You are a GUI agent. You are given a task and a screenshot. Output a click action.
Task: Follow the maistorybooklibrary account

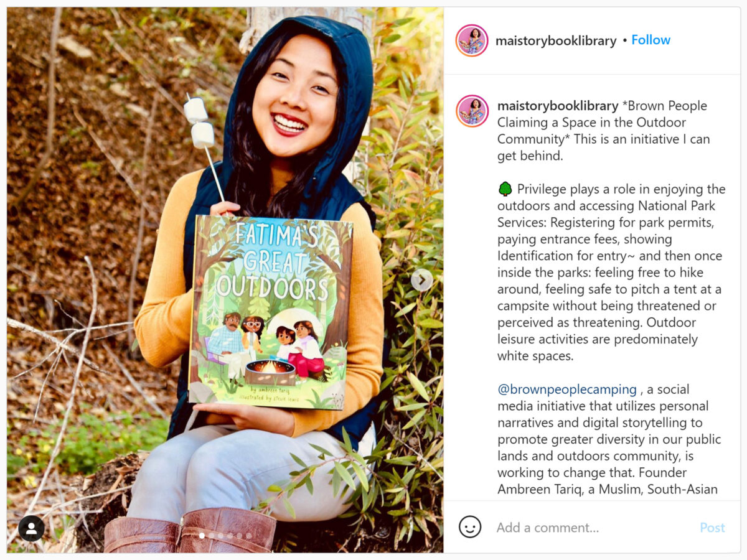[x=651, y=40]
